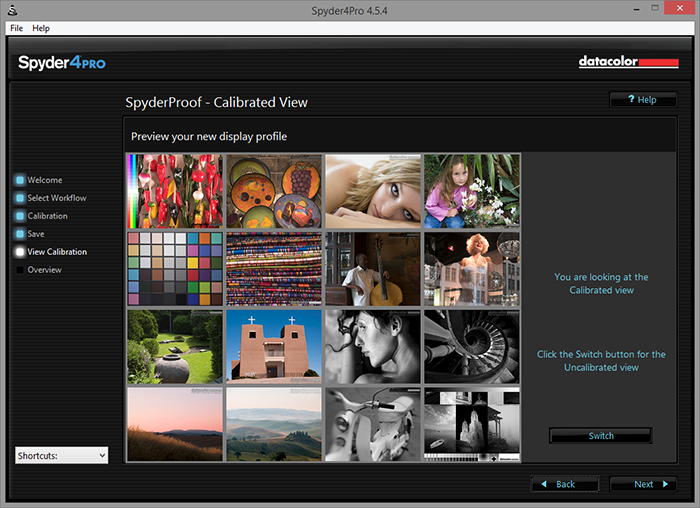The image size is (700, 508).
Task: Select the color checker chart thumbnail
Action: coord(174,269)
